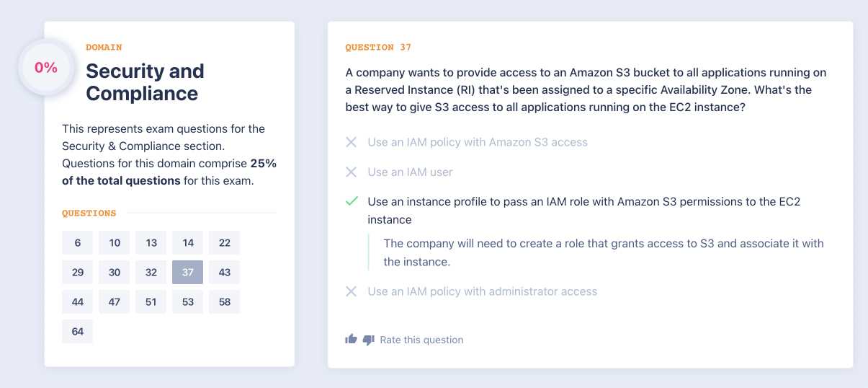Open question 47
The width and height of the screenshot is (868, 388).
115,302
